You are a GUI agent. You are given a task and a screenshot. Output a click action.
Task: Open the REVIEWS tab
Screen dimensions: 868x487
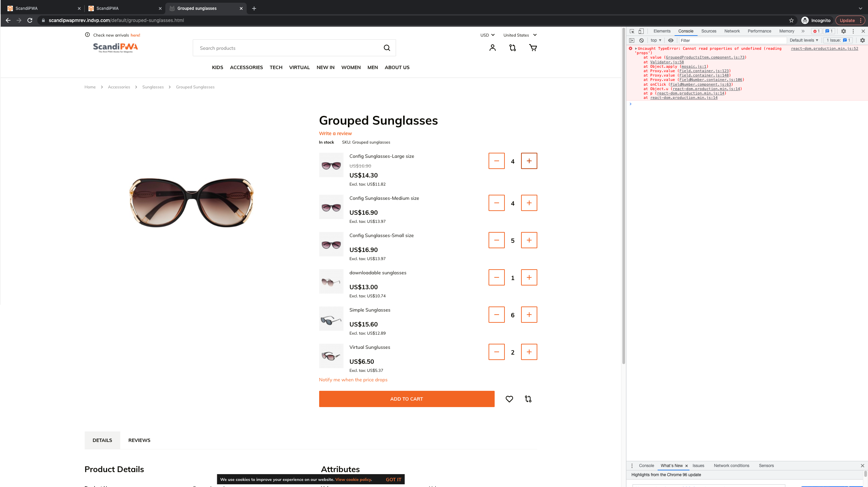pos(139,440)
